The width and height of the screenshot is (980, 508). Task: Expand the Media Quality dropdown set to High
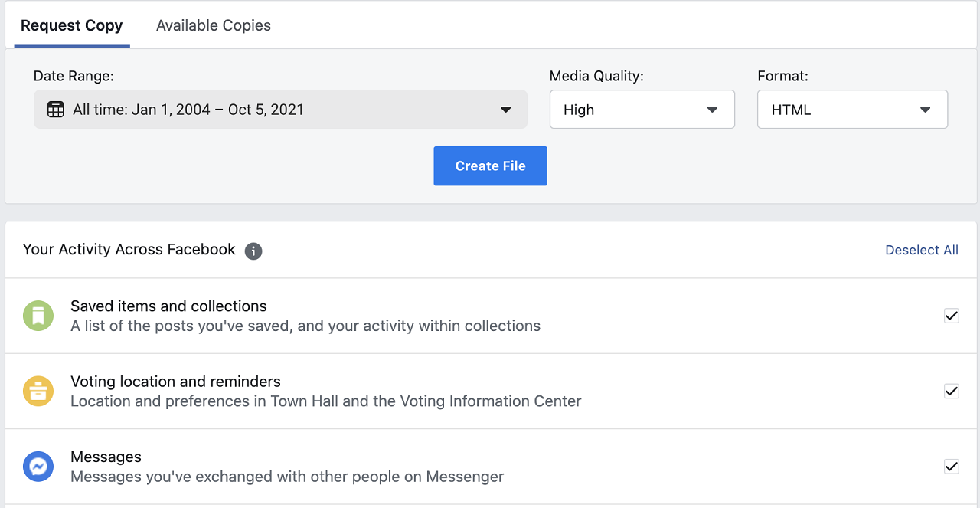642,110
